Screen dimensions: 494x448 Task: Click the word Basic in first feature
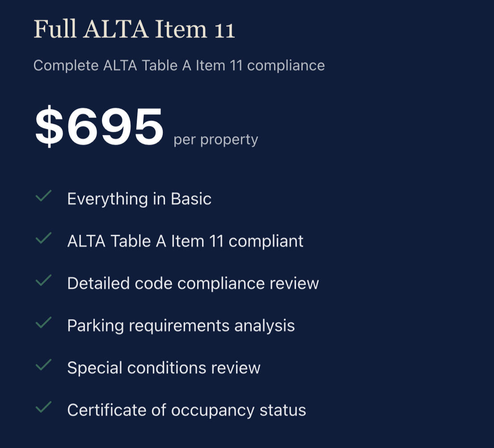191,199
